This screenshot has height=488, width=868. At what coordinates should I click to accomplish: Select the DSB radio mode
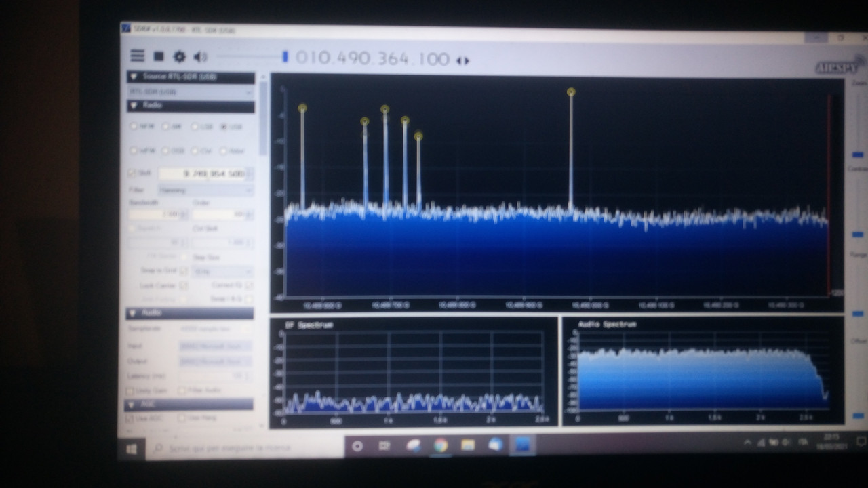174,150
